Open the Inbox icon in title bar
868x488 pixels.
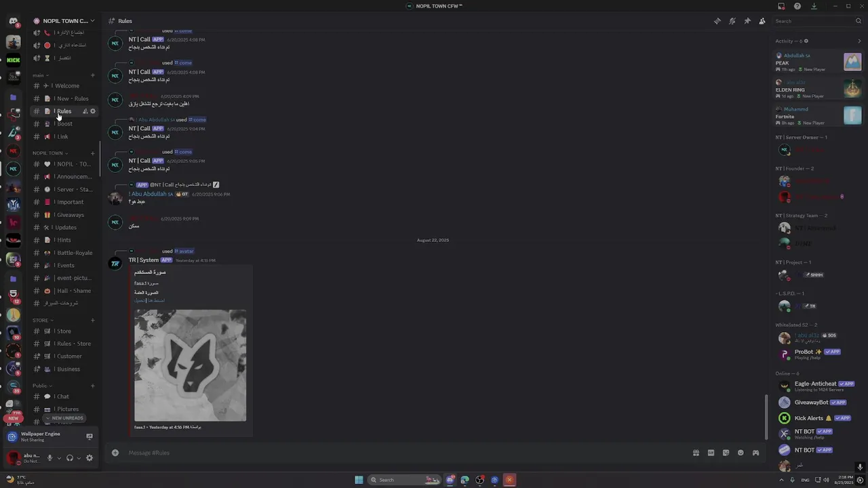pyautogui.click(x=781, y=6)
